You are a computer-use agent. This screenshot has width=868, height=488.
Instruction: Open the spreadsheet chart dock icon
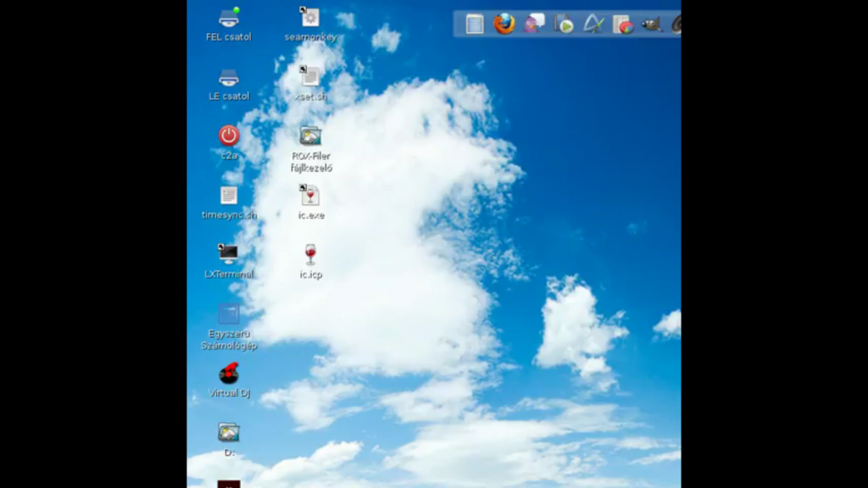623,25
